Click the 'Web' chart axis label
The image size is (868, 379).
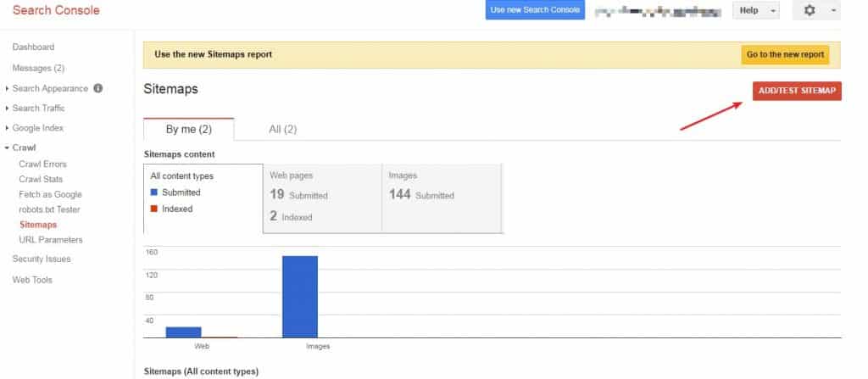click(202, 346)
